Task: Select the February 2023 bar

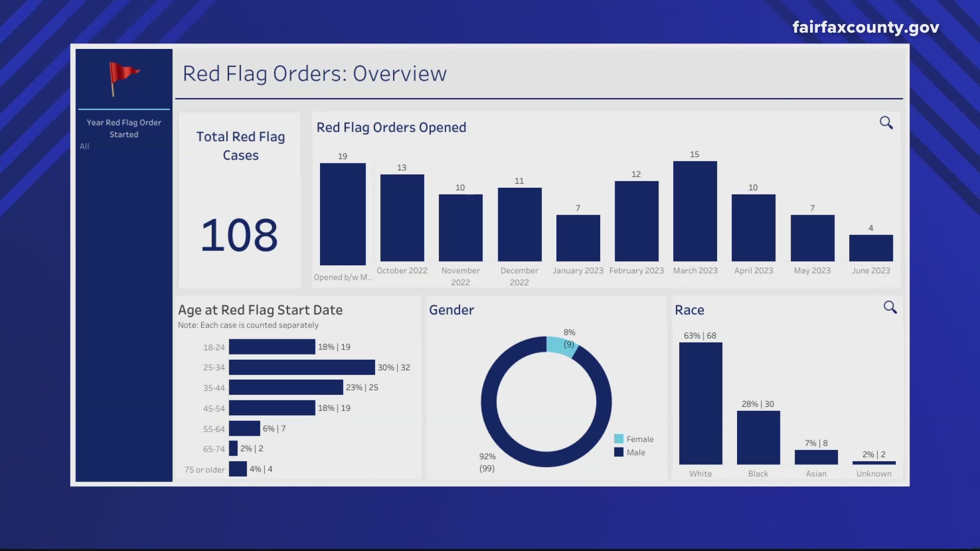Action: pos(636,221)
